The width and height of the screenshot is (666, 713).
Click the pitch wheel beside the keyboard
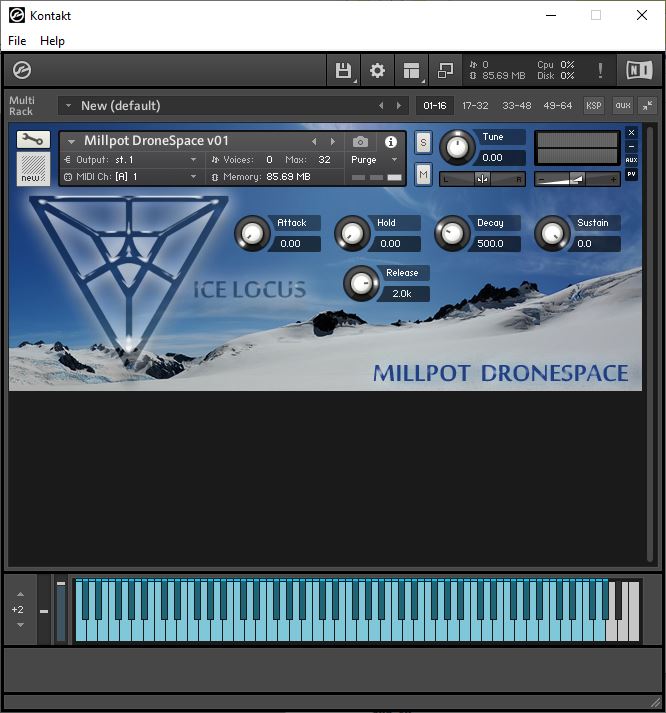[44, 610]
